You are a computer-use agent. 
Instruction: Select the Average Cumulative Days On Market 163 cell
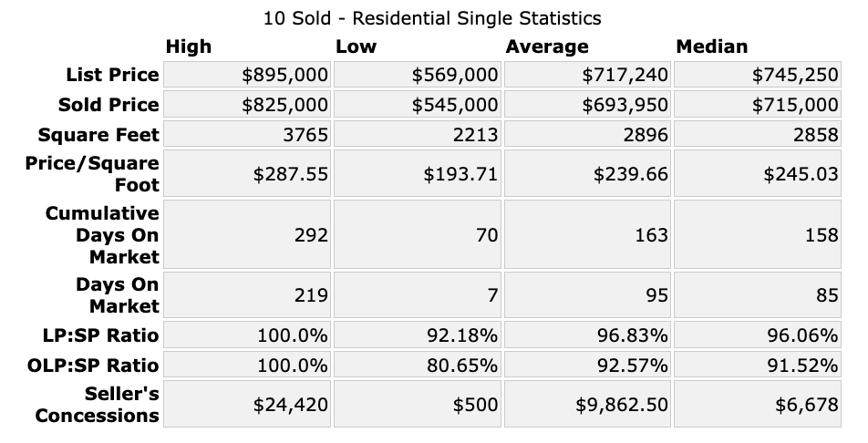click(x=587, y=235)
